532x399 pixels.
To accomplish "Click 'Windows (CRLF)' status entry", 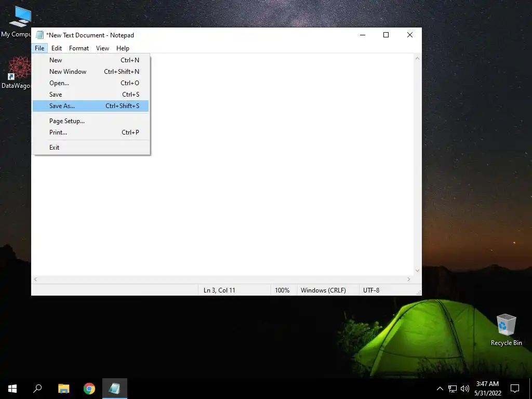I will click(323, 290).
